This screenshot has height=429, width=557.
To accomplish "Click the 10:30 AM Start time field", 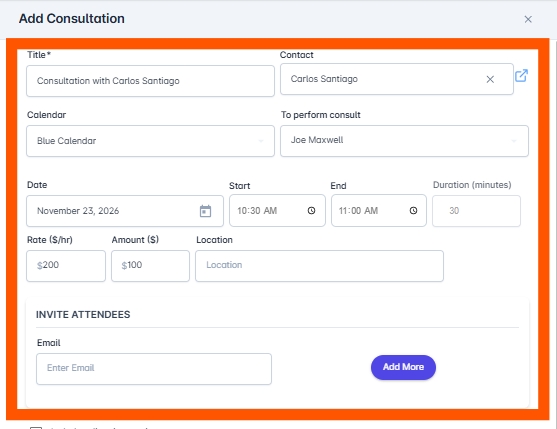I will pyautogui.click(x=277, y=211).
